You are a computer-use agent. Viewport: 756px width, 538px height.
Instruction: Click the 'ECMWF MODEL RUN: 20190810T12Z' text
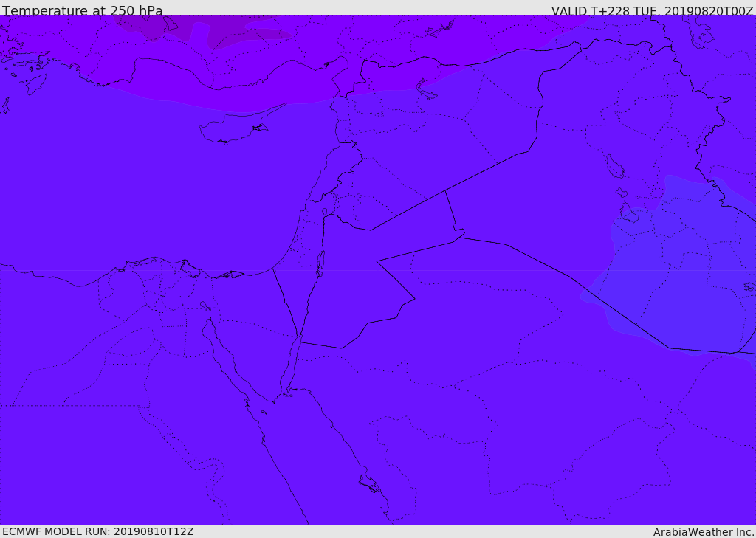(98, 531)
